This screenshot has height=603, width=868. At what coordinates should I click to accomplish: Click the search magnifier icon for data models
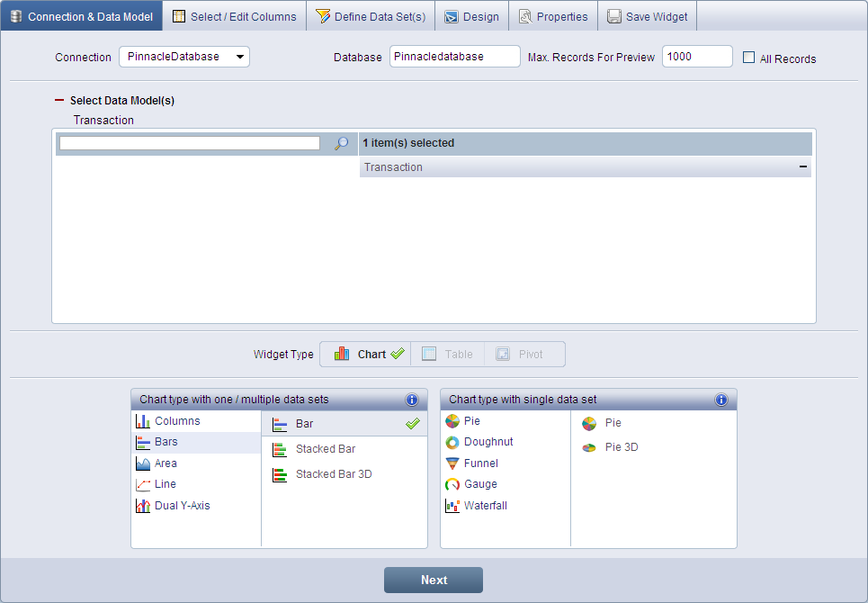[x=341, y=143]
